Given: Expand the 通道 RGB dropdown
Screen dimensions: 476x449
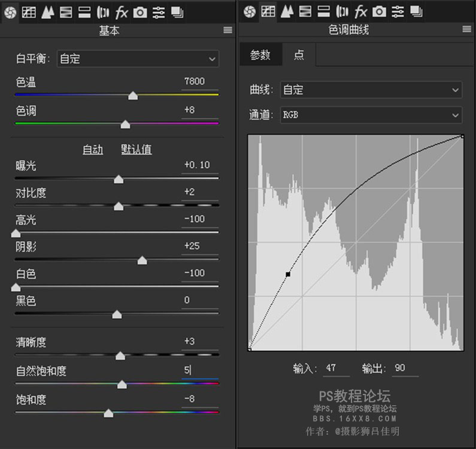Looking at the screenshot, I should tap(371, 115).
